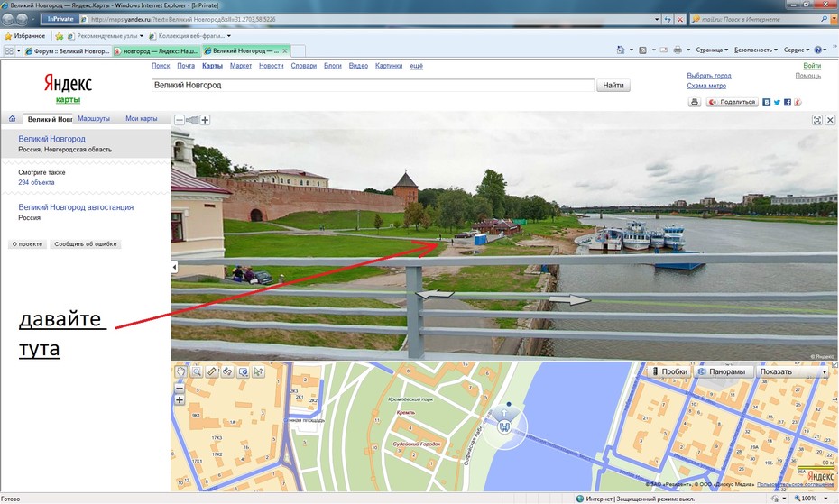Open the 294 объекта link

[x=36, y=182]
